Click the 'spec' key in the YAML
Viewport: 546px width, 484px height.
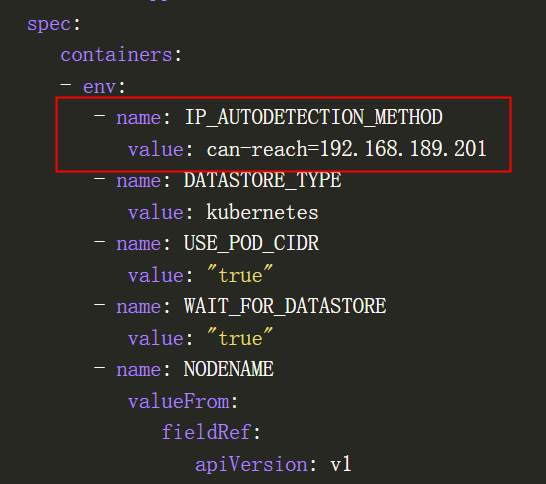pos(49,24)
